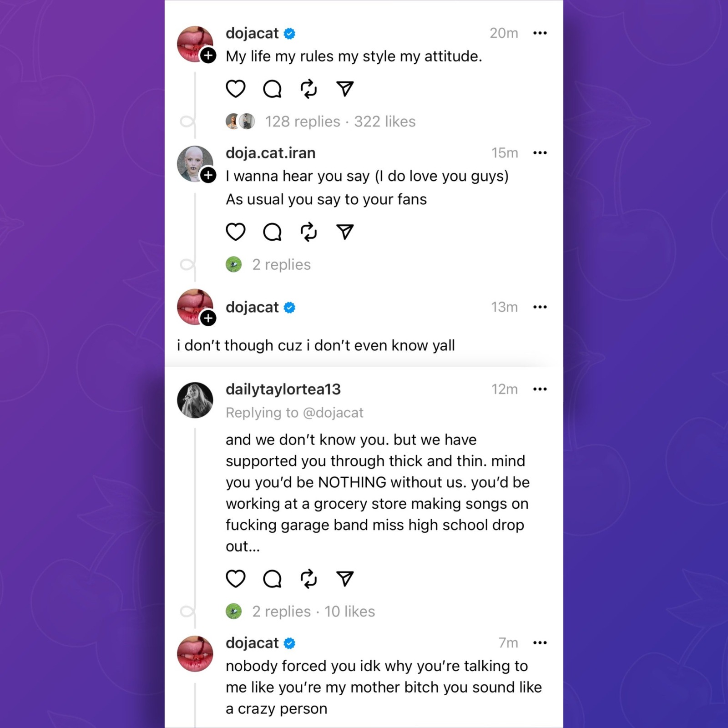Tap the verified badge next to dojacat
This screenshot has height=728, width=728.
290,33
